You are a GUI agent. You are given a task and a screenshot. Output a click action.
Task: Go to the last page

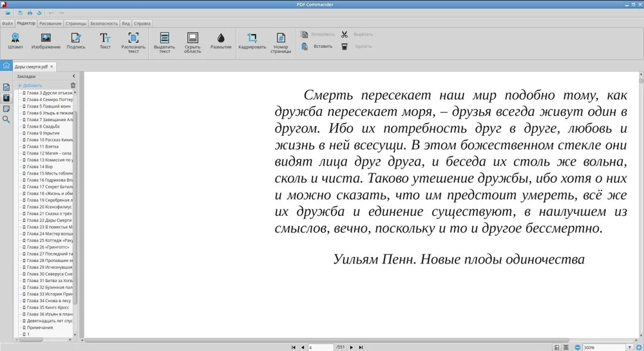tap(361, 347)
